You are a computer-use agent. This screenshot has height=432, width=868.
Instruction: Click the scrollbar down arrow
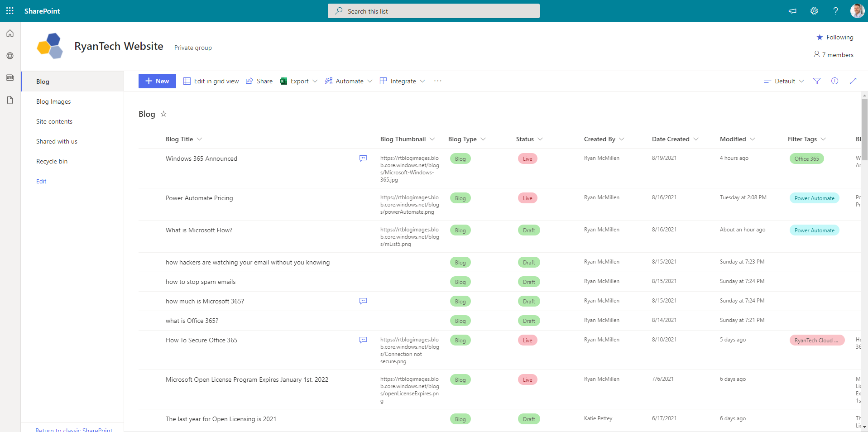pyautogui.click(x=864, y=427)
